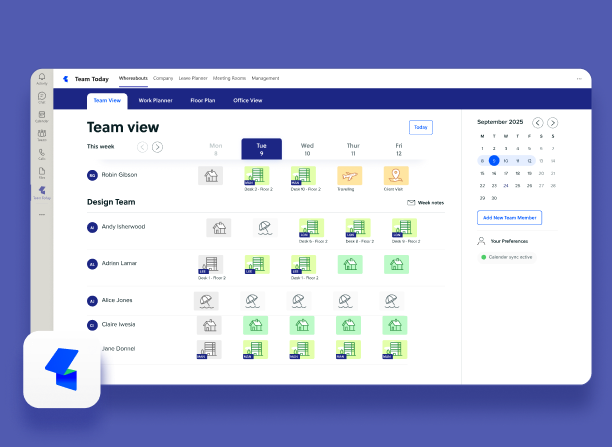This screenshot has height=447, width=612.
Task: Open Leave Planner menu tab
Action: (x=193, y=78)
